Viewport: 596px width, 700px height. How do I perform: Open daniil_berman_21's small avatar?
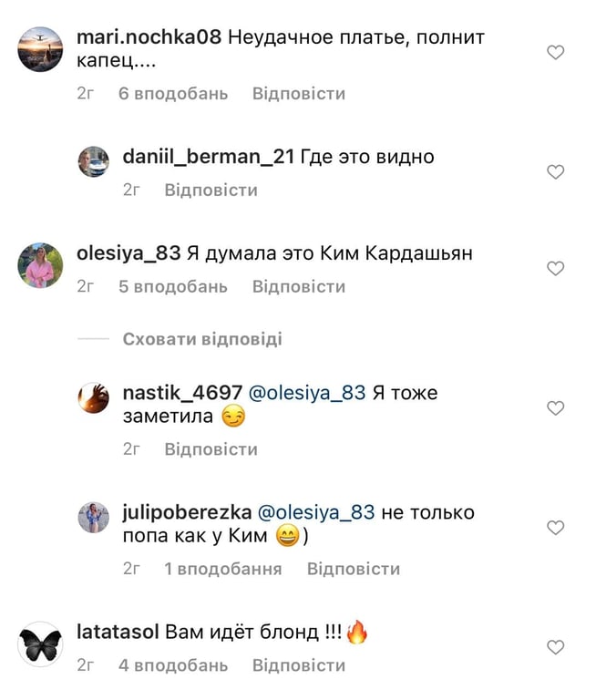[x=93, y=161]
